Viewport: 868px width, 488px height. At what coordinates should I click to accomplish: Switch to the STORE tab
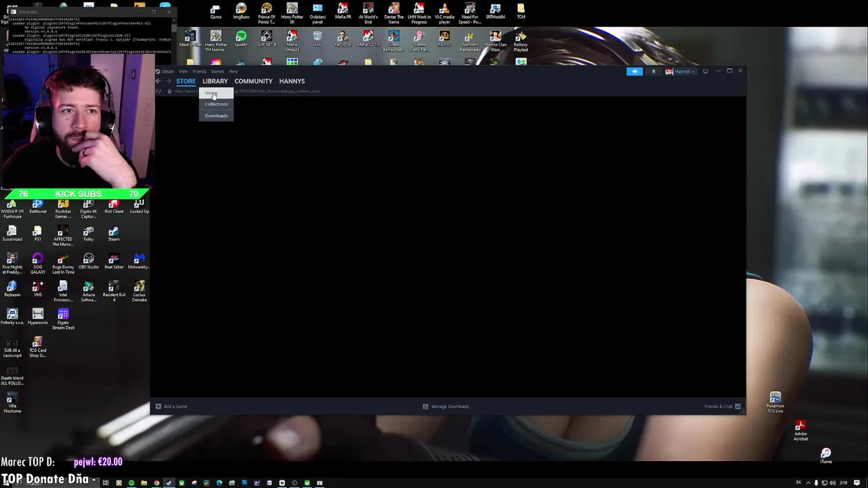click(x=186, y=81)
